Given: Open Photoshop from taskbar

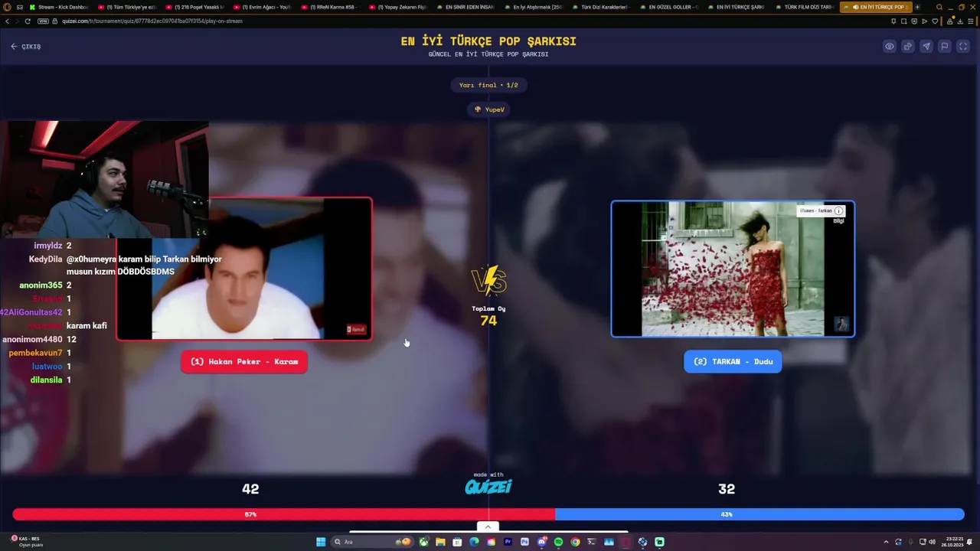Looking at the screenshot, I should point(524,542).
